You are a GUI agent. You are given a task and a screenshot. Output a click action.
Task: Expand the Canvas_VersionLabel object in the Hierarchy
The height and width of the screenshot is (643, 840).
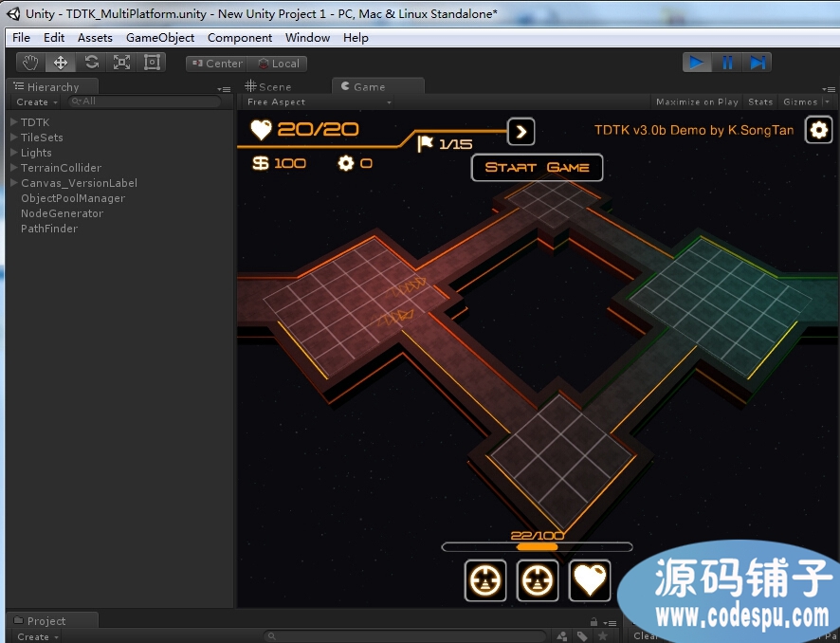[14, 183]
